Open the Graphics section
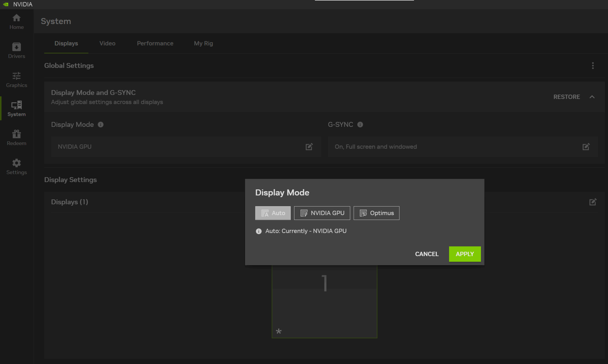The image size is (608, 364). [x=16, y=79]
